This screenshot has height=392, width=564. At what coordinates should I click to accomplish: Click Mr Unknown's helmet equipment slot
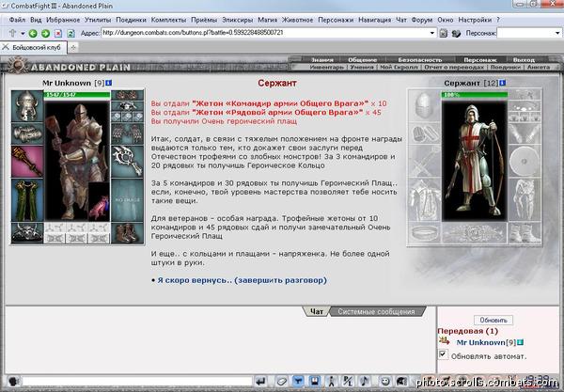click(x=27, y=106)
